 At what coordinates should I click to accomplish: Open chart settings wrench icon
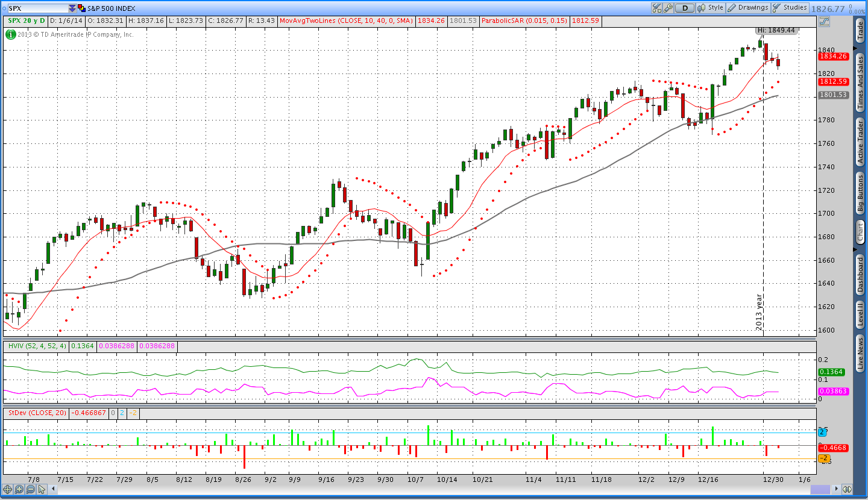[668, 8]
